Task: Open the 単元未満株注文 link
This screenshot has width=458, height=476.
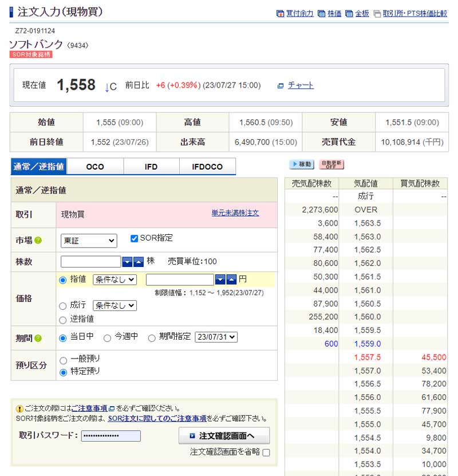Action: point(235,213)
